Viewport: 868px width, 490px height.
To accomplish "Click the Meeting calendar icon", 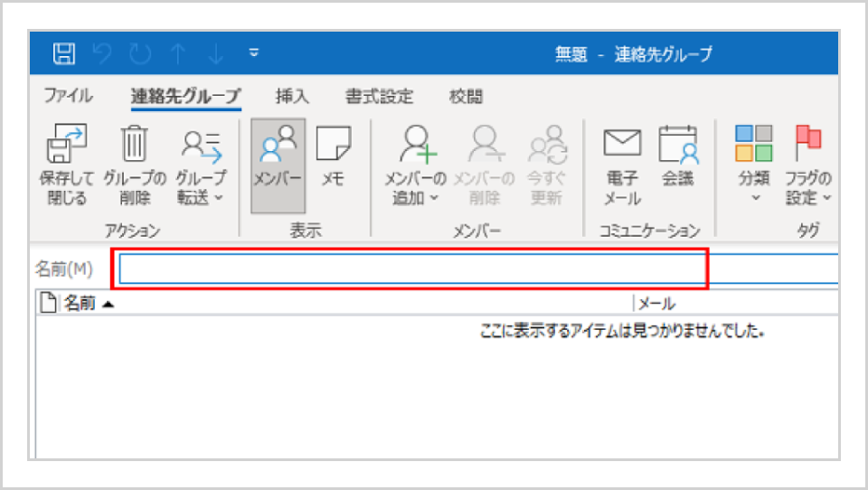I will coord(677,145).
